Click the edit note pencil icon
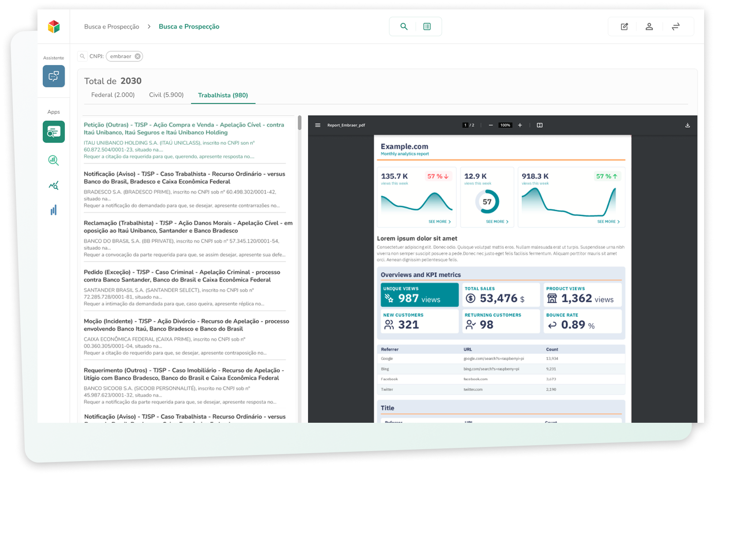Screen dimensions: 735x560 point(624,26)
